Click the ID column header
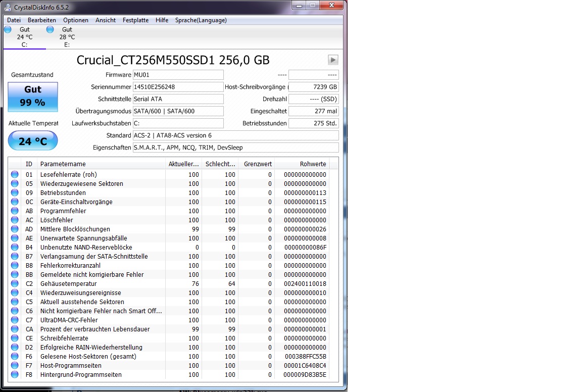This screenshot has height=392, width=582. click(x=29, y=164)
